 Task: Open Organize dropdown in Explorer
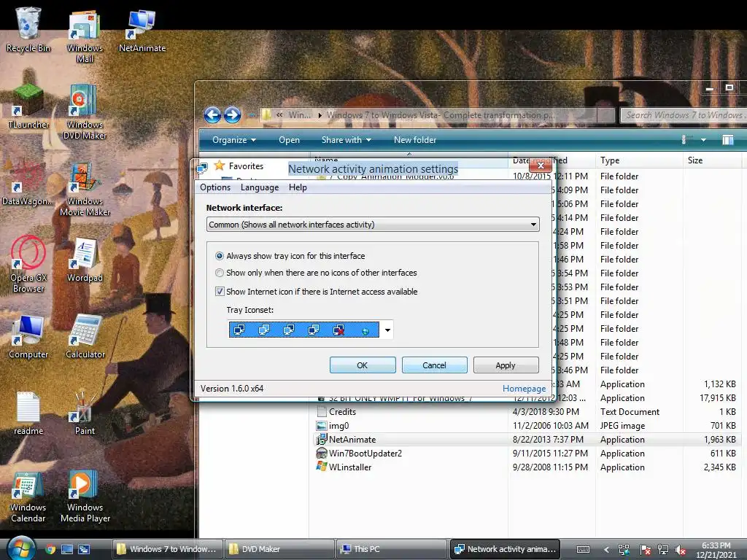coord(234,139)
